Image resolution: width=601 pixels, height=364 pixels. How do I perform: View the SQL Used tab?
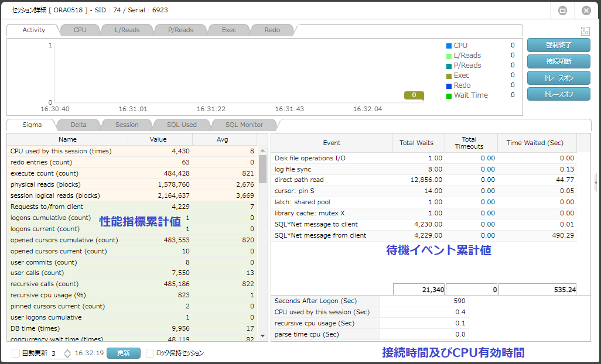pyautogui.click(x=182, y=125)
